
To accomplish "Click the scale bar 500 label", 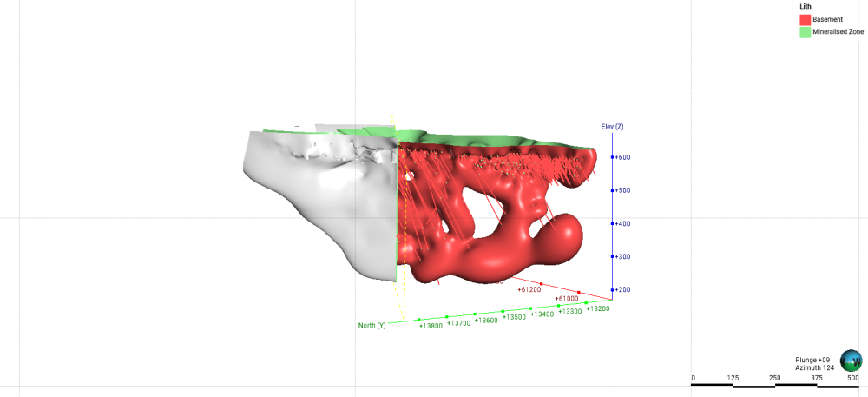I will 853,378.
